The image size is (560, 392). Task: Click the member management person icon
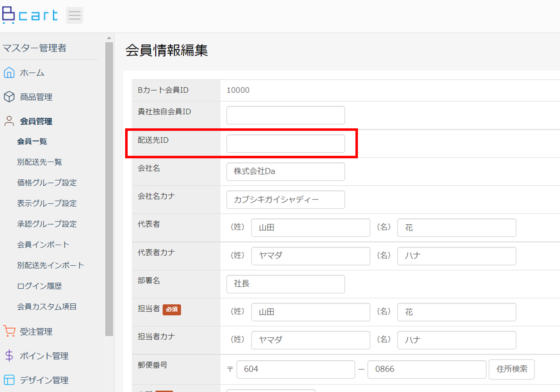9,121
